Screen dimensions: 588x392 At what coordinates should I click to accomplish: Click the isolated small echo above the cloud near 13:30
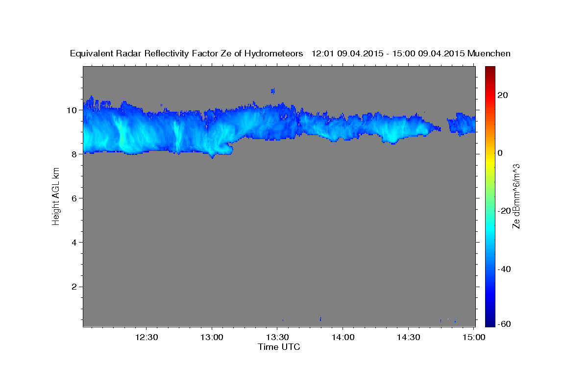[273, 91]
